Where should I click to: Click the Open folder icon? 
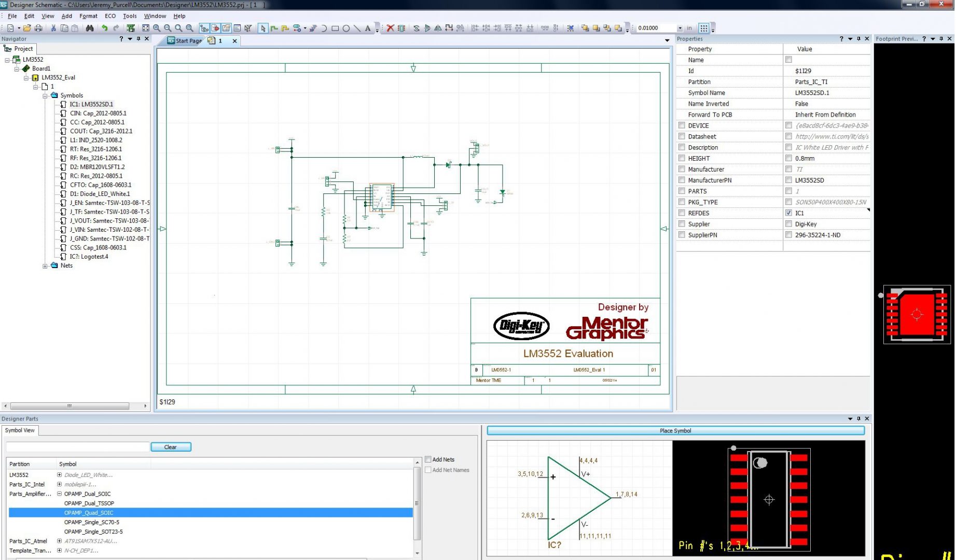(27, 28)
